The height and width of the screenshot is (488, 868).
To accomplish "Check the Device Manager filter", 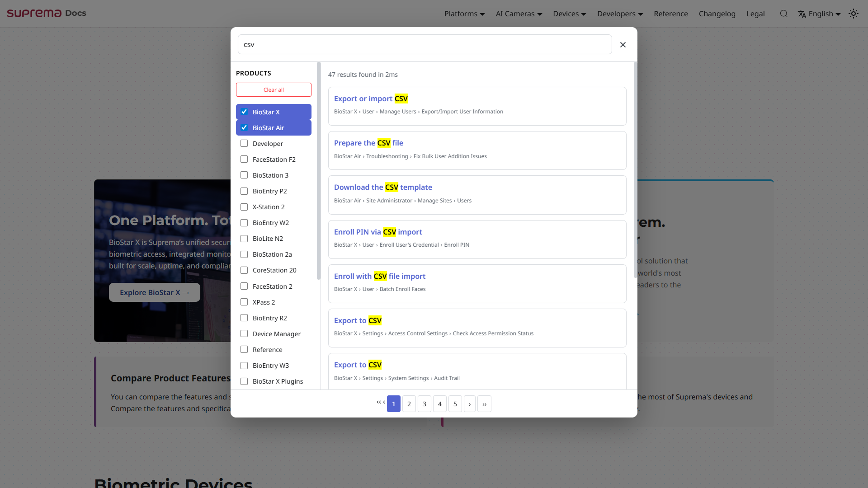I will (x=244, y=333).
